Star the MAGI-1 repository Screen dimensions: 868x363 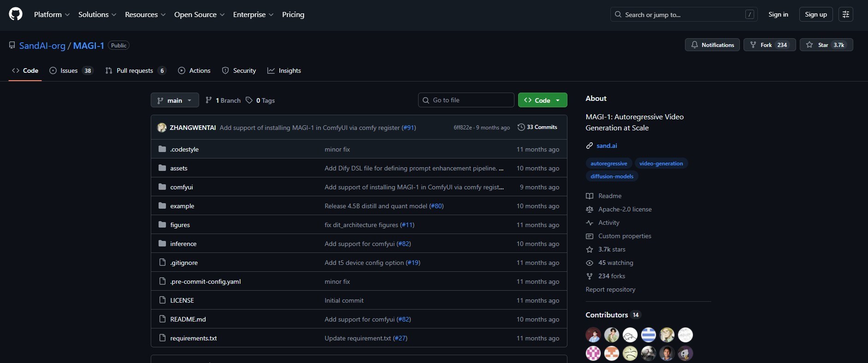coord(826,45)
